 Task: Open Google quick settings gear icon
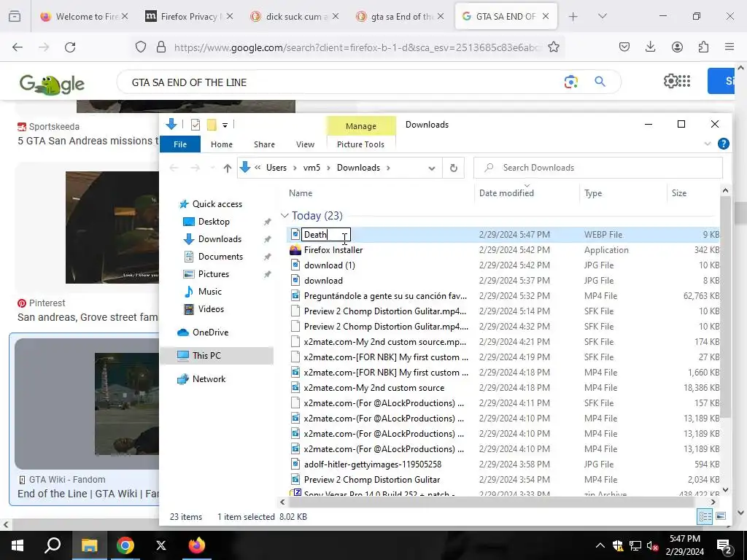[x=670, y=81]
